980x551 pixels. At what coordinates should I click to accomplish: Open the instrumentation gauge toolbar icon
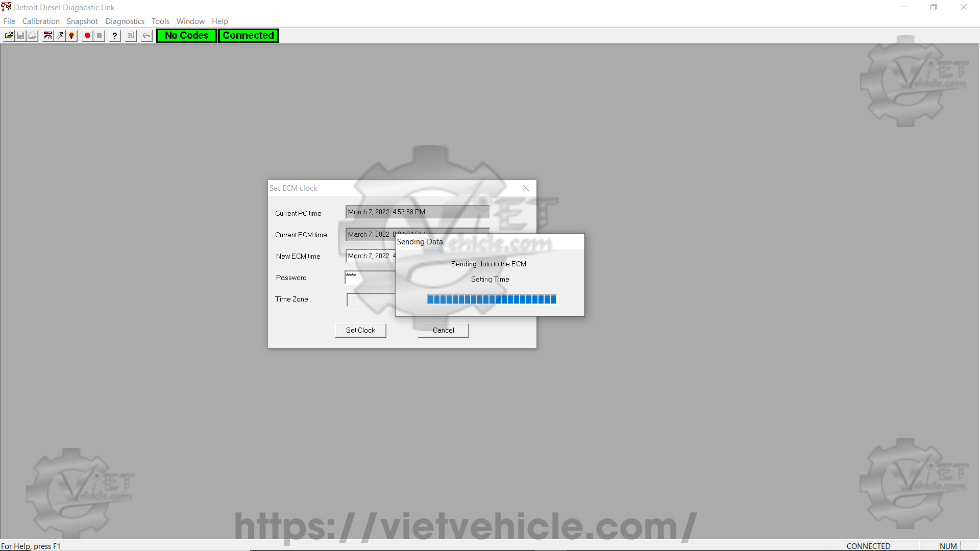pos(48,36)
